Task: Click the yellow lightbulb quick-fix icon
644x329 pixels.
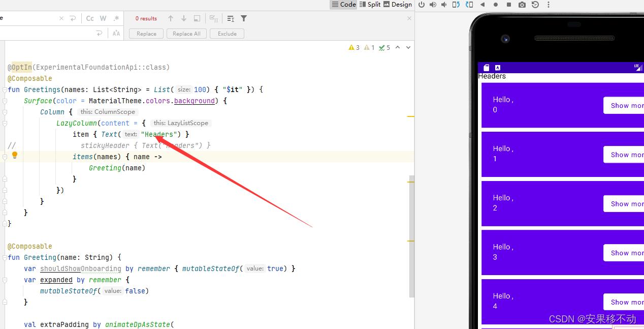Action: [15, 155]
